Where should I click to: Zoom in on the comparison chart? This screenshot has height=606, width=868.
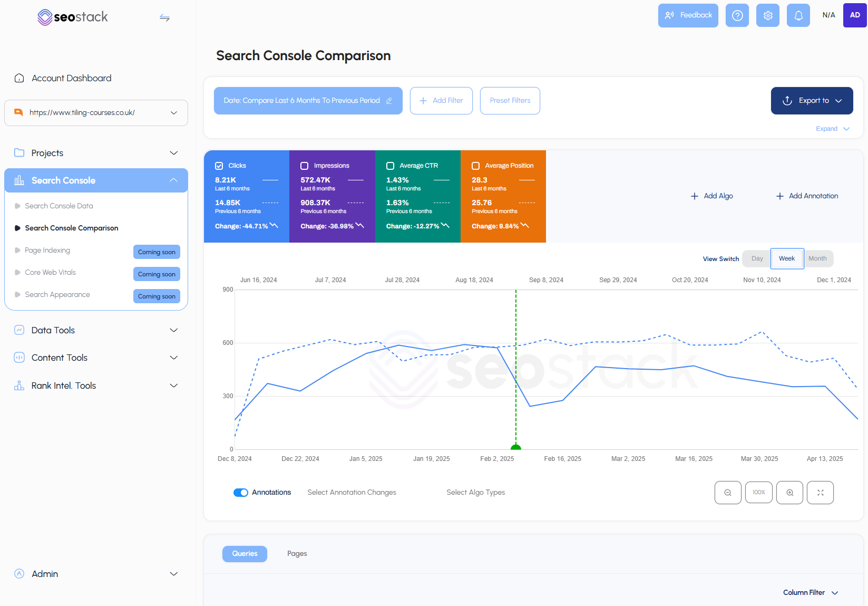tap(789, 492)
